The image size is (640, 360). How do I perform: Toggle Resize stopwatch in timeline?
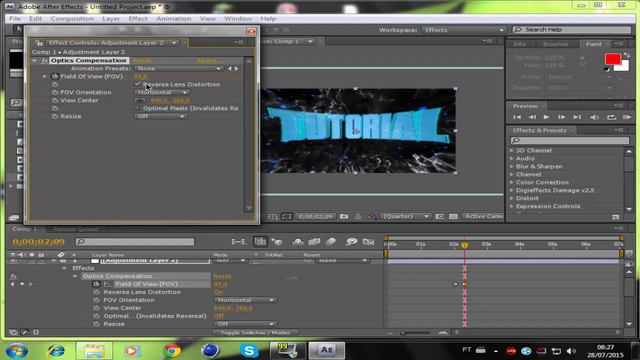click(x=96, y=324)
